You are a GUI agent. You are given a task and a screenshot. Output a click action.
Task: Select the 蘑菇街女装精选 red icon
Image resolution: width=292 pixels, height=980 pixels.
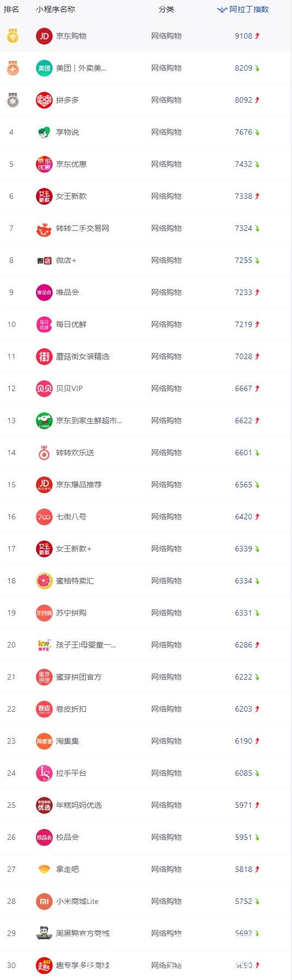(x=44, y=356)
